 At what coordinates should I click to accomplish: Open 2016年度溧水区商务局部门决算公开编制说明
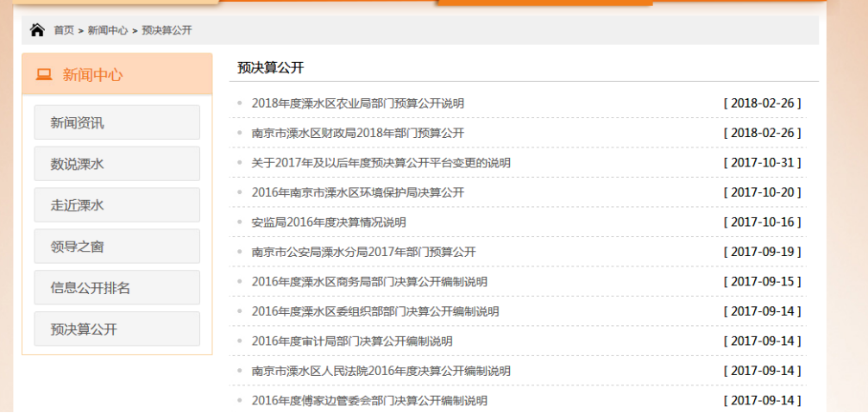pos(369,282)
